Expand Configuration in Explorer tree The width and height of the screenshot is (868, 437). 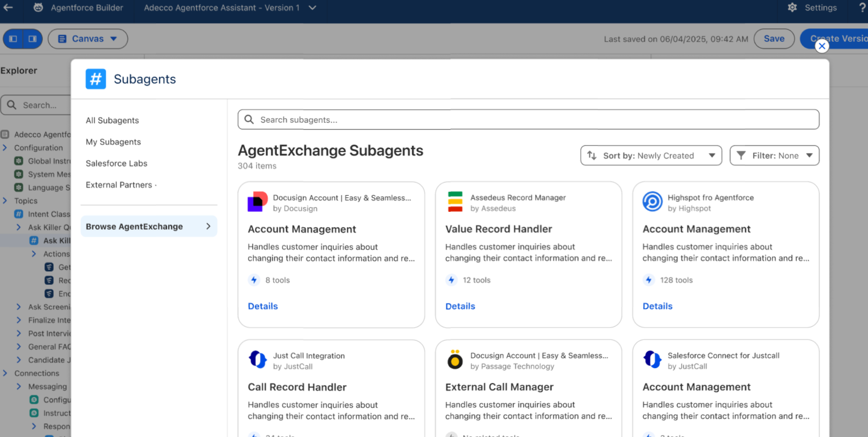pyautogui.click(x=5, y=148)
